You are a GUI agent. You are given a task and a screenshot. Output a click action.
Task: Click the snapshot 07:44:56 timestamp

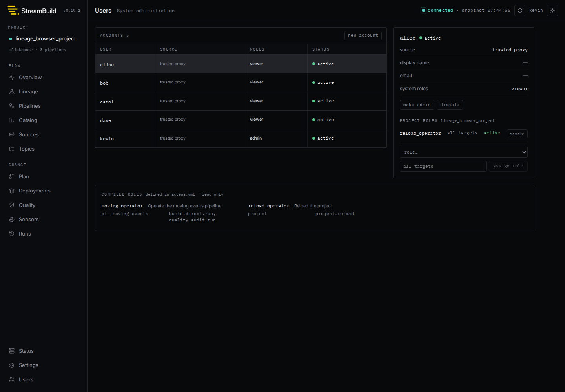[486, 11]
